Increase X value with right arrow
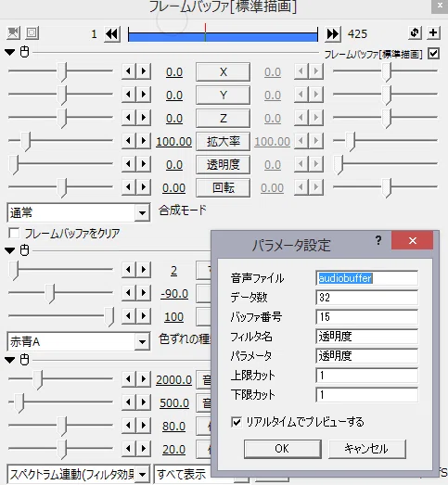Image resolution: width=448 pixels, height=485 pixels. pos(144,71)
